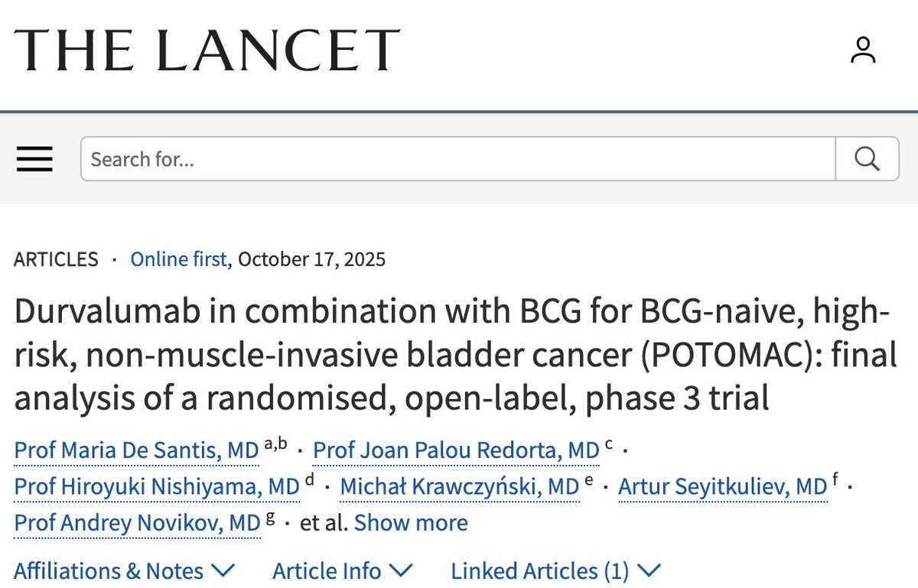Expand the Article Info dropdown
The height and width of the screenshot is (588, 918).
[x=342, y=571]
